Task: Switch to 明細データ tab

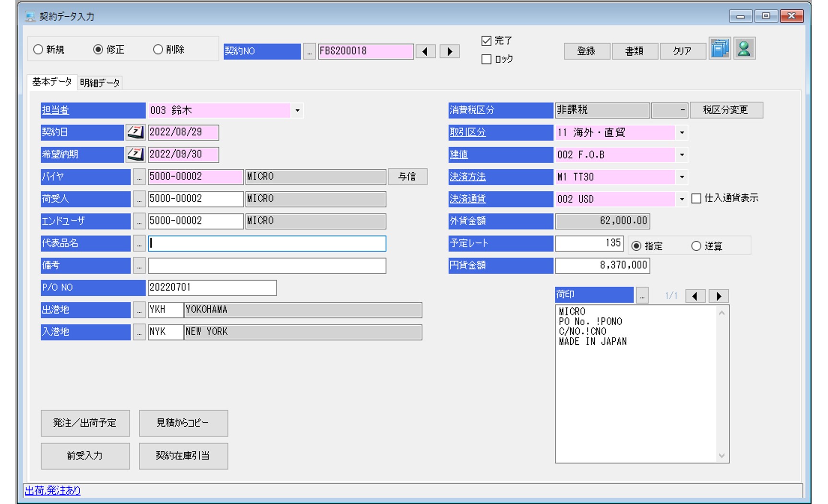Action: pos(100,83)
